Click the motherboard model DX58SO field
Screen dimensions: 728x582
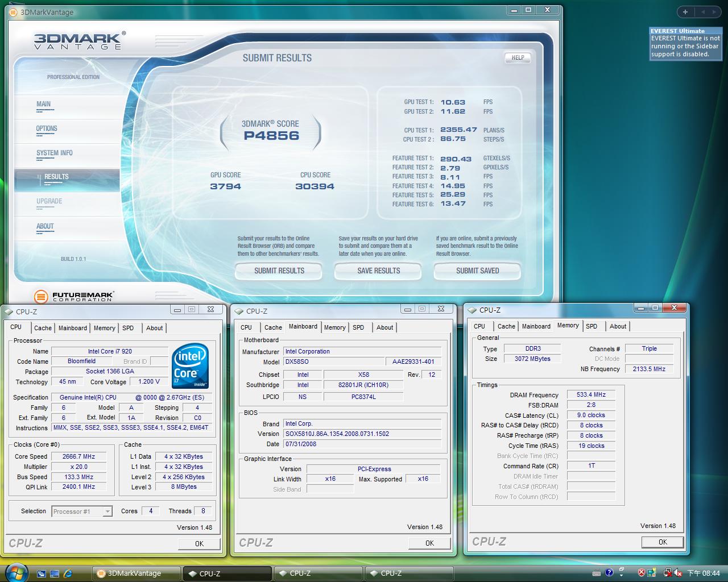333,361
